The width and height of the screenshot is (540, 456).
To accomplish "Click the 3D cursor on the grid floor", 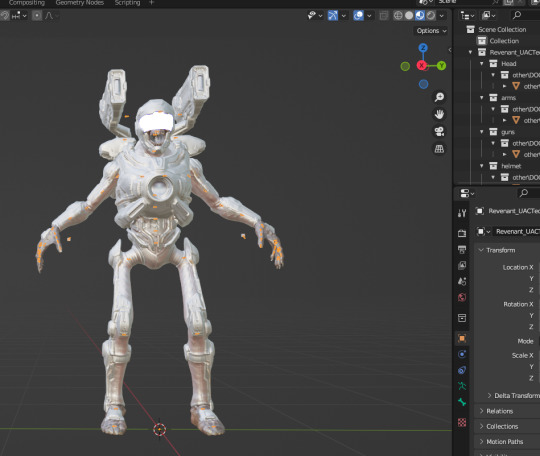I will click(159, 429).
